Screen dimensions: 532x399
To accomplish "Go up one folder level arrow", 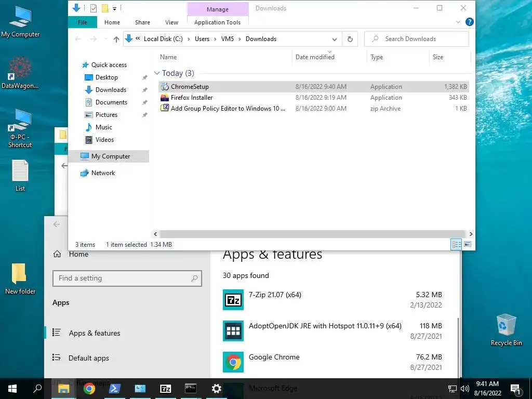I will (x=116, y=39).
